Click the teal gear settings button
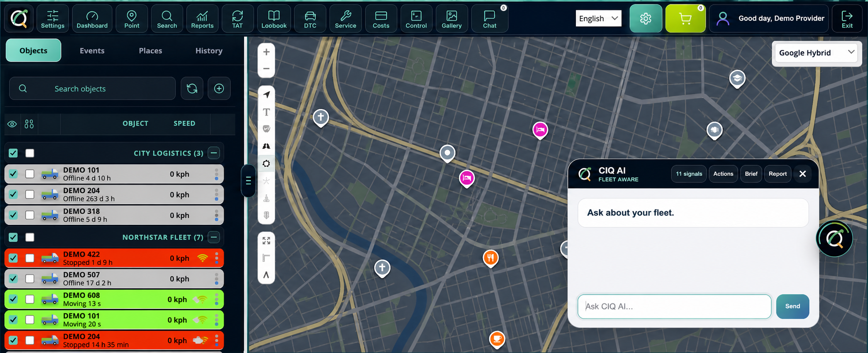The image size is (868, 353). tap(646, 19)
